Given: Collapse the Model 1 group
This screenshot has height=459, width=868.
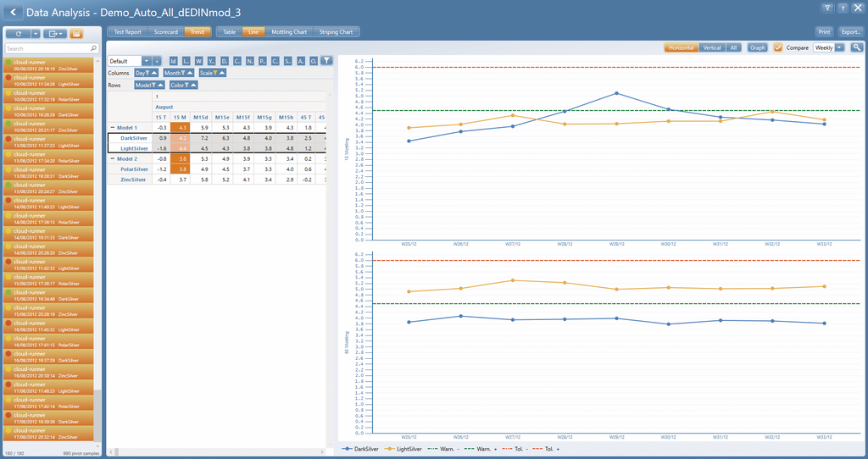Looking at the screenshot, I should tap(113, 128).
